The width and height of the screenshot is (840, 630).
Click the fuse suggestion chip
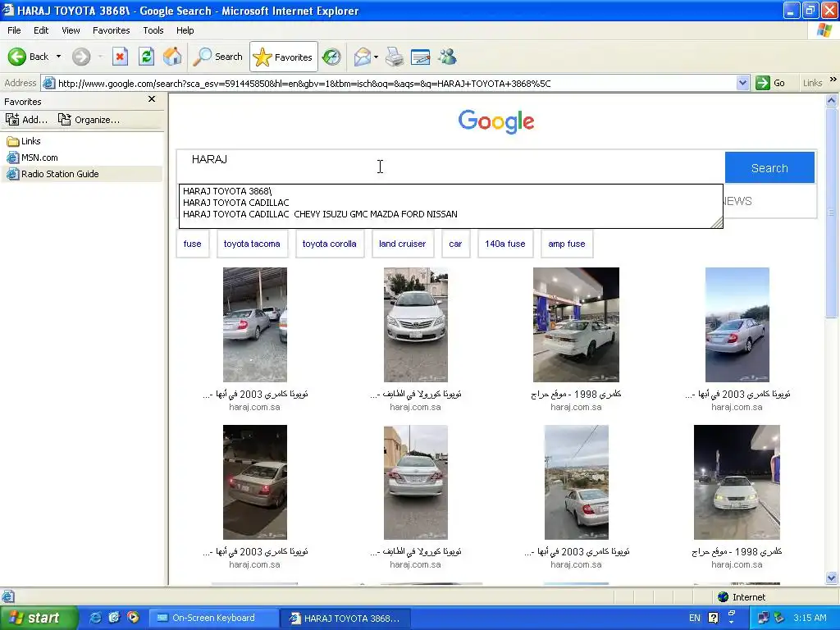tap(192, 244)
